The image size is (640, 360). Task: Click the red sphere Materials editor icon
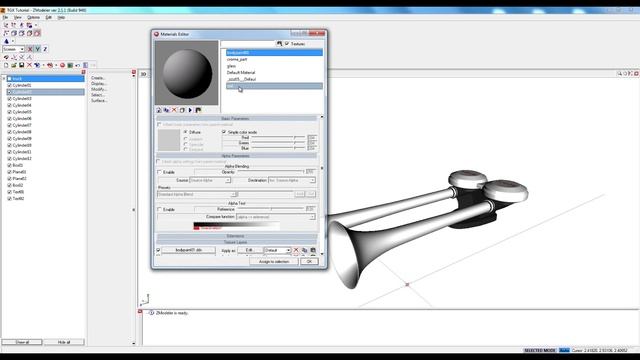pyautogui.click(x=62, y=65)
